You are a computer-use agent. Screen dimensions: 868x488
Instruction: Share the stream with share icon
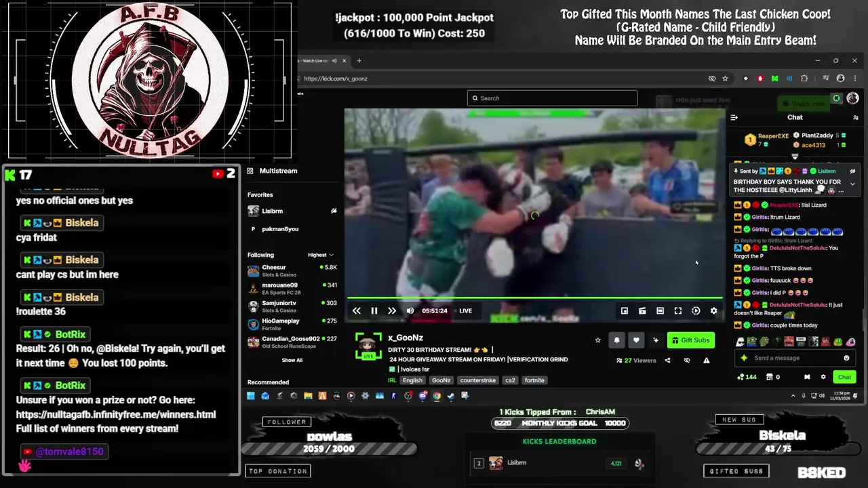coord(667,360)
